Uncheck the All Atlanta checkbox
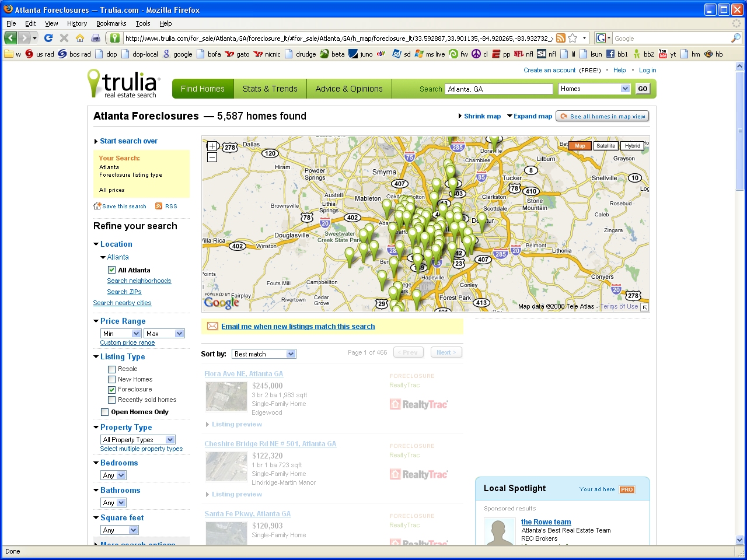747x560 pixels. (x=111, y=270)
